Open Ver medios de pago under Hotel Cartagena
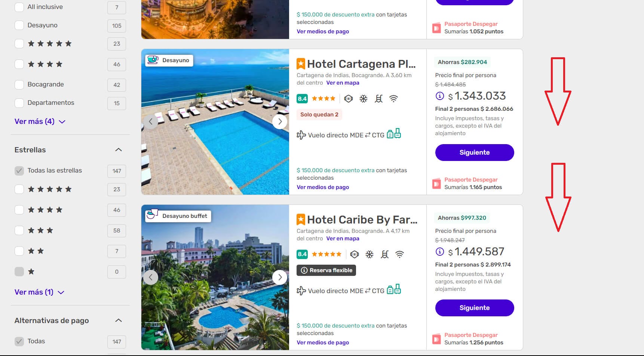 pos(323,187)
